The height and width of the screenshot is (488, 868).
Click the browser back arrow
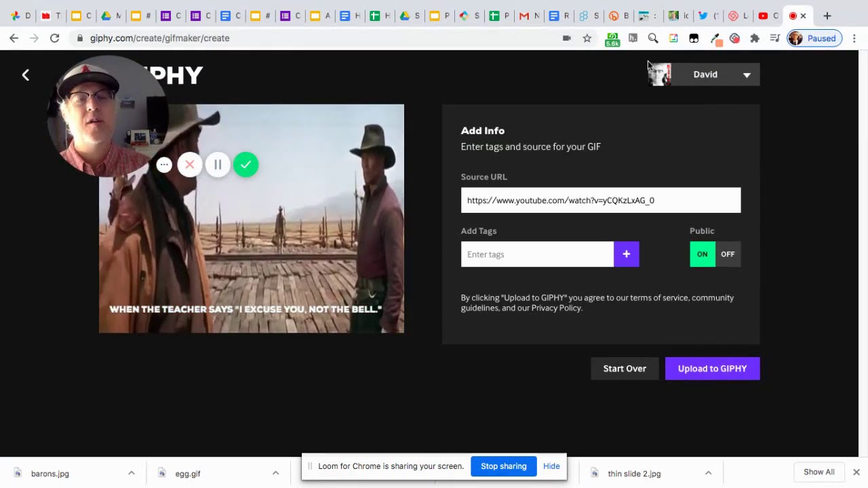tap(14, 39)
